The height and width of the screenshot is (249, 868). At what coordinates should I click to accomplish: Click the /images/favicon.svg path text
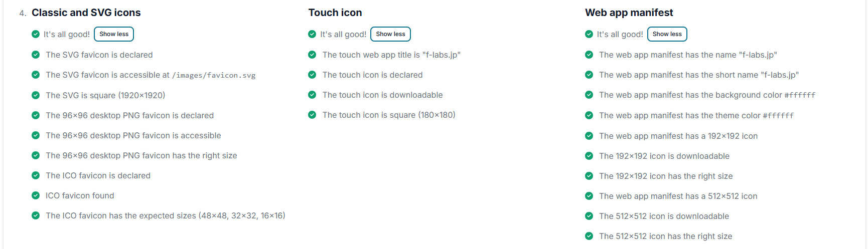[x=214, y=75]
